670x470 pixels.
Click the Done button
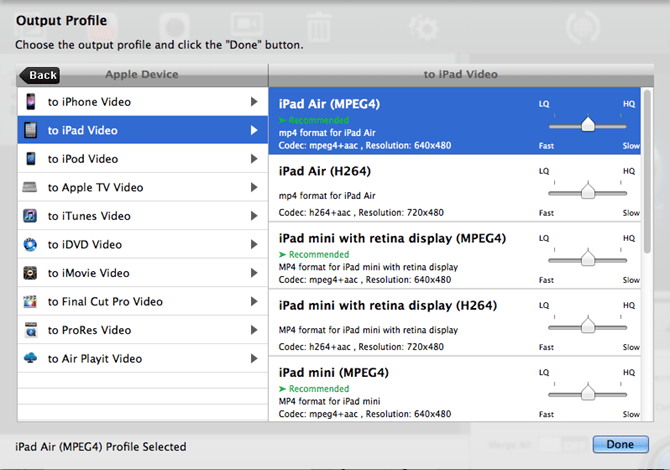click(620, 444)
